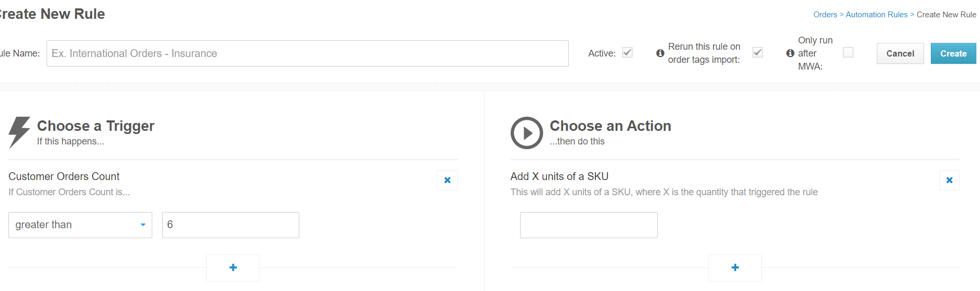Click the dropdown arrow beside greater than

[x=143, y=225]
